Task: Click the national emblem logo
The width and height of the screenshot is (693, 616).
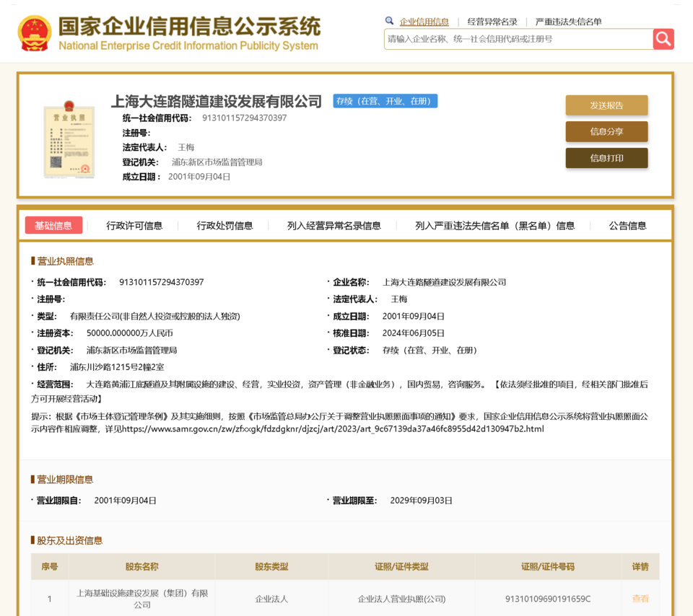Action: tap(35, 33)
